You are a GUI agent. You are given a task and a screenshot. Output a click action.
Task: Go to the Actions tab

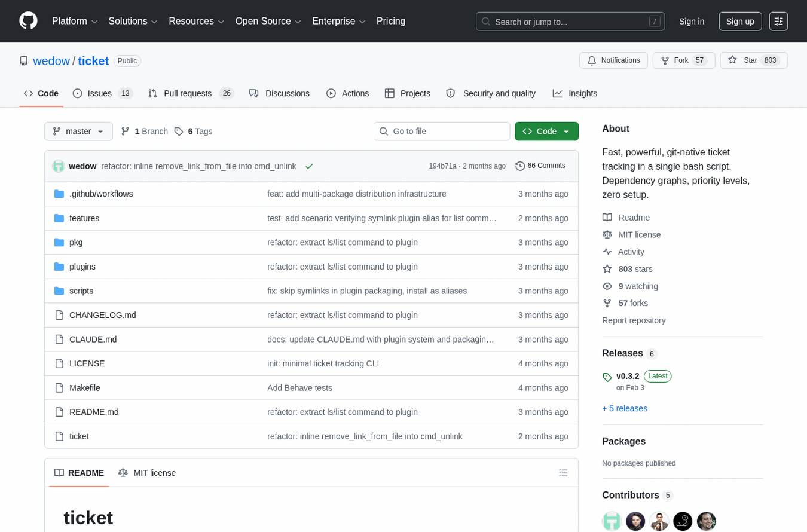click(347, 93)
